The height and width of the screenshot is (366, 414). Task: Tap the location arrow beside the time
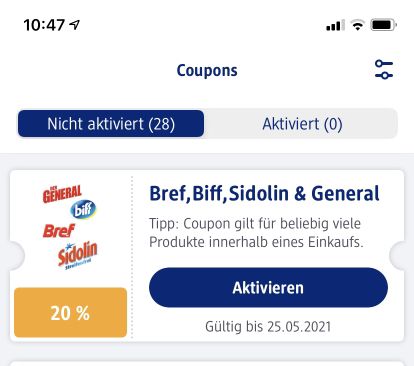[x=74, y=24]
